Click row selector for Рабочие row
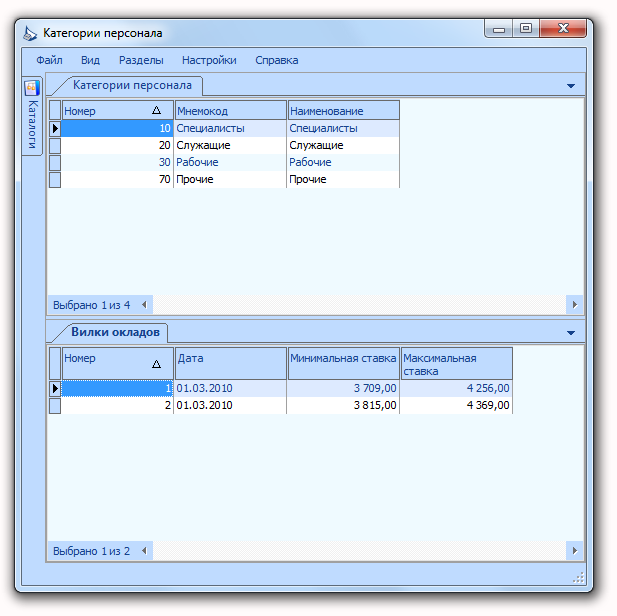 pyautogui.click(x=55, y=162)
